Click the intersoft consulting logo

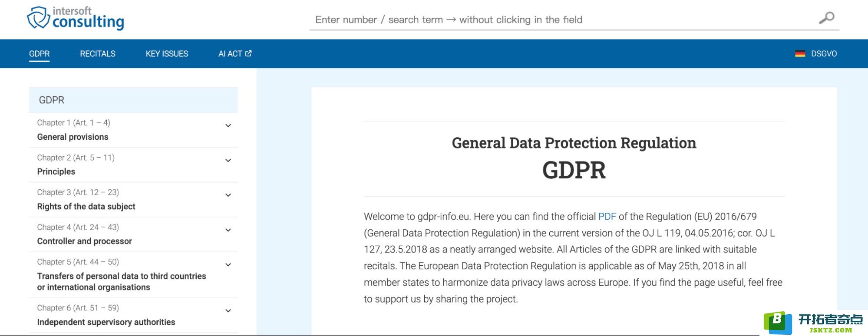76,19
